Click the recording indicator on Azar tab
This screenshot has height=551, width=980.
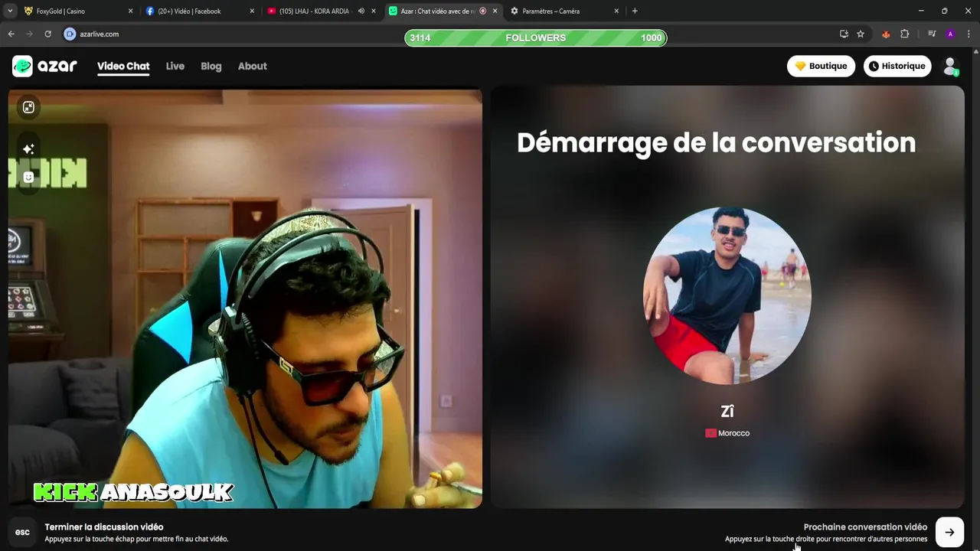(482, 11)
